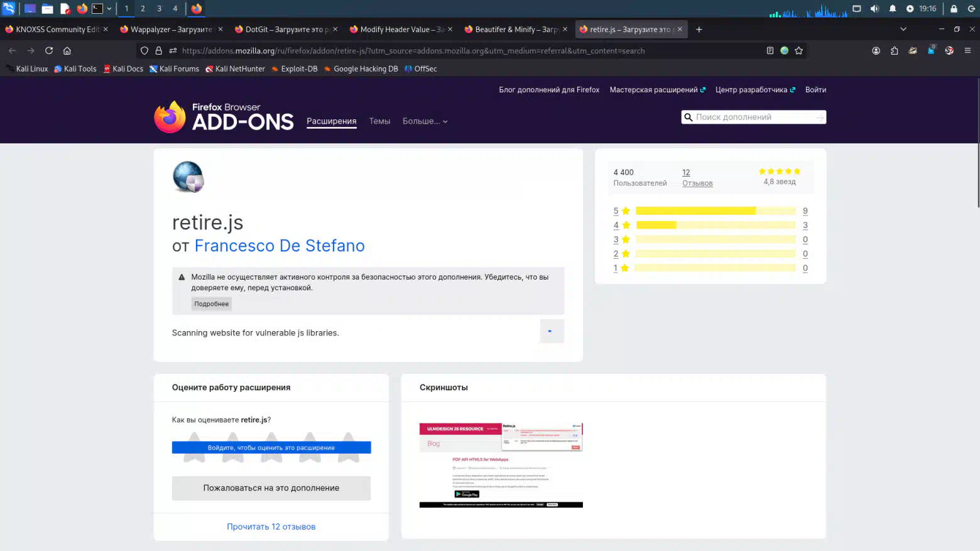Open the Firefox home page icon
Screen dimensions: 980x551
click(x=67, y=51)
